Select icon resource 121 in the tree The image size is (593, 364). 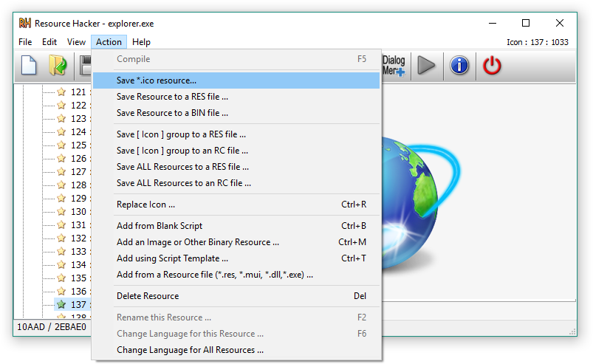[x=78, y=92]
